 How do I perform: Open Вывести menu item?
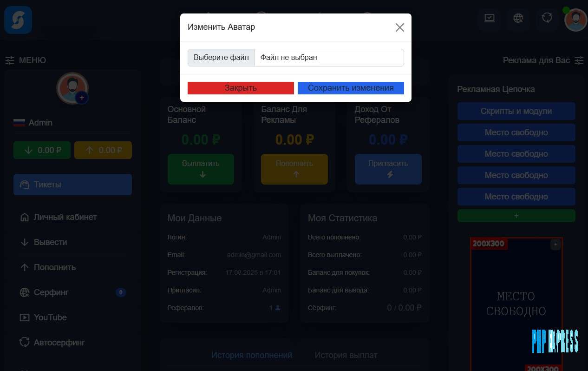72,242
